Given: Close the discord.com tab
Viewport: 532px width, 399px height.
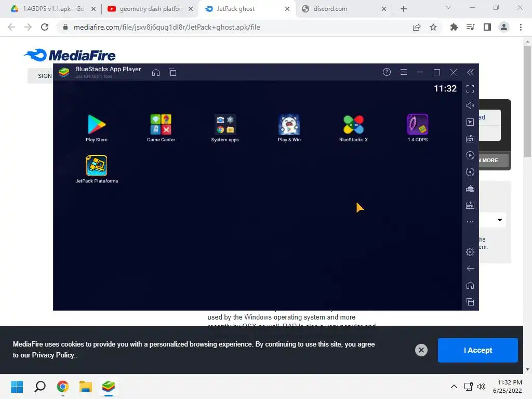Looking at the screenshot, I should [x=384, y=9].
